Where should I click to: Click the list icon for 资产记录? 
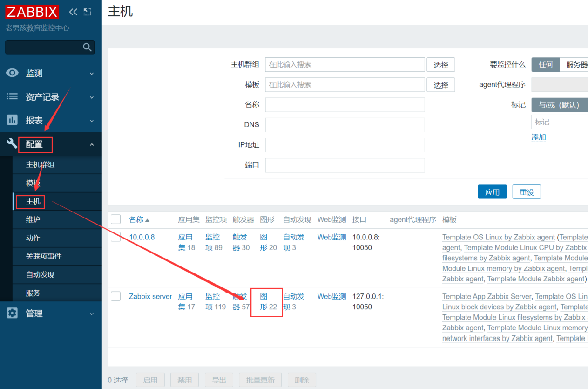(x=13, y=96)
